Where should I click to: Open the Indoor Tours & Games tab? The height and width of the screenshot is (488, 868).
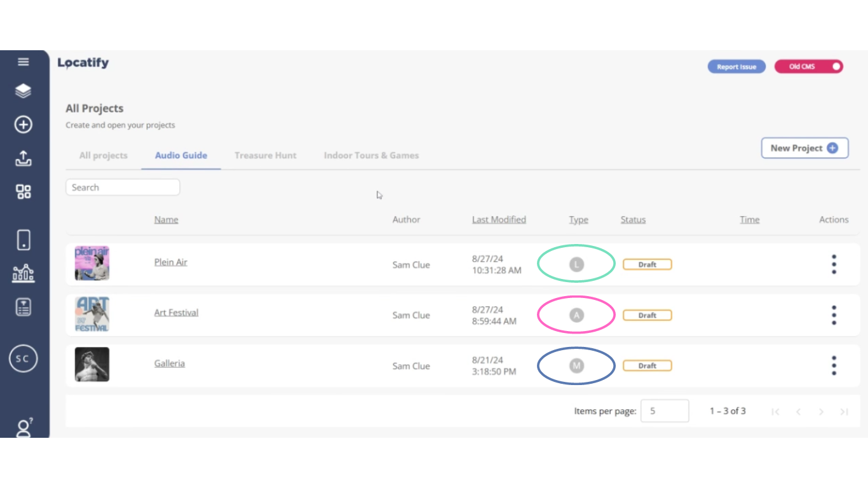[371, 155]
